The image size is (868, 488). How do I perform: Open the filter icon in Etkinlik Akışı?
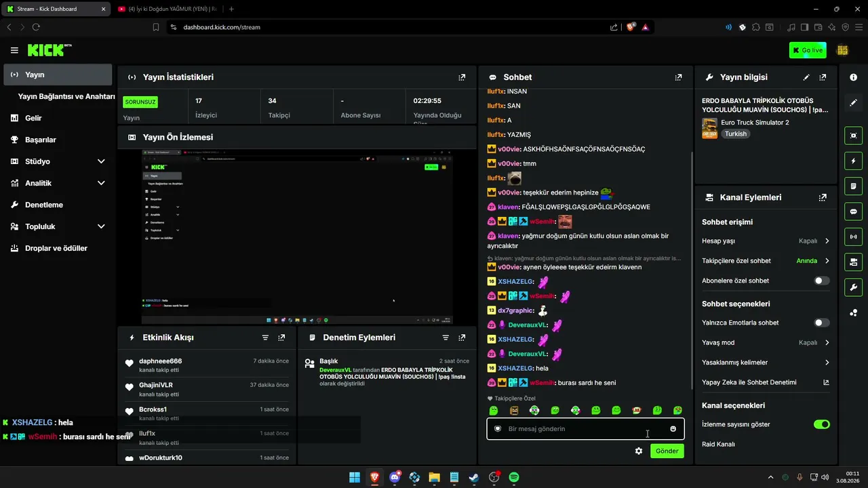pyautogui.click(x=265, y=338)
